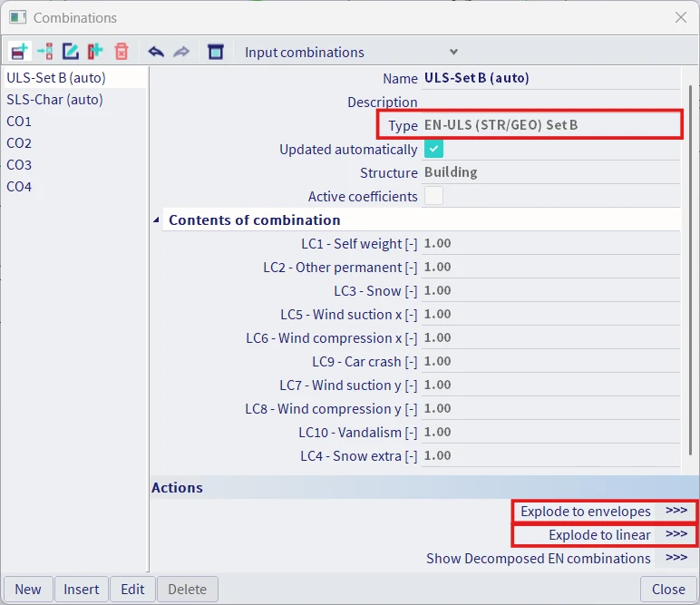The width and height of the screenshot is (700, 605).
Task: Click the New combination toolbar icon
Action: [20, 52]
